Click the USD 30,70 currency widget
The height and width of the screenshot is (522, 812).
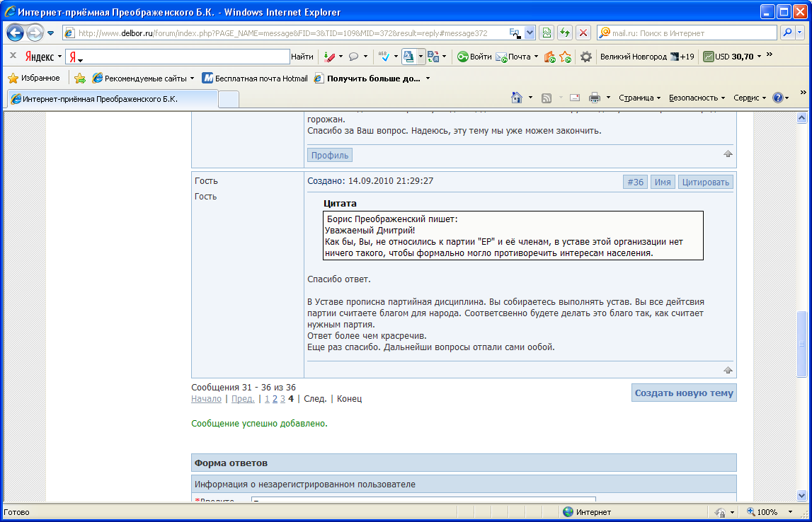(x=728, y=57)
